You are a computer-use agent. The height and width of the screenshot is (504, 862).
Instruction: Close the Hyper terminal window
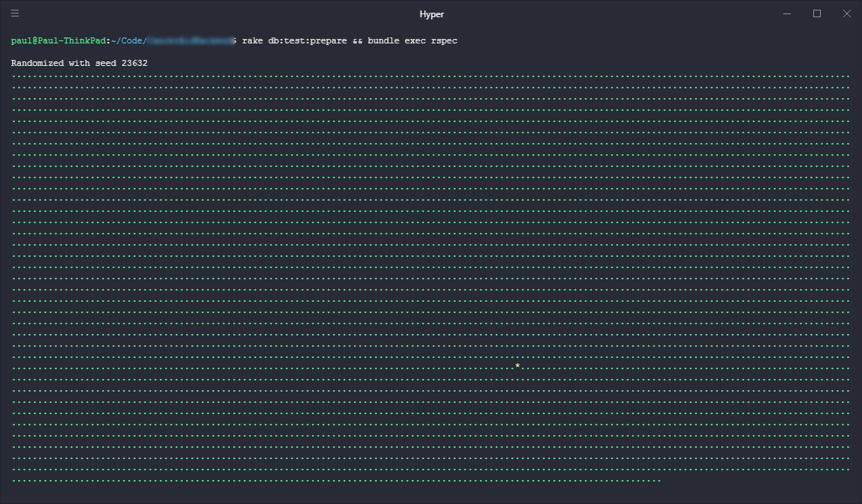click(846, 13)
